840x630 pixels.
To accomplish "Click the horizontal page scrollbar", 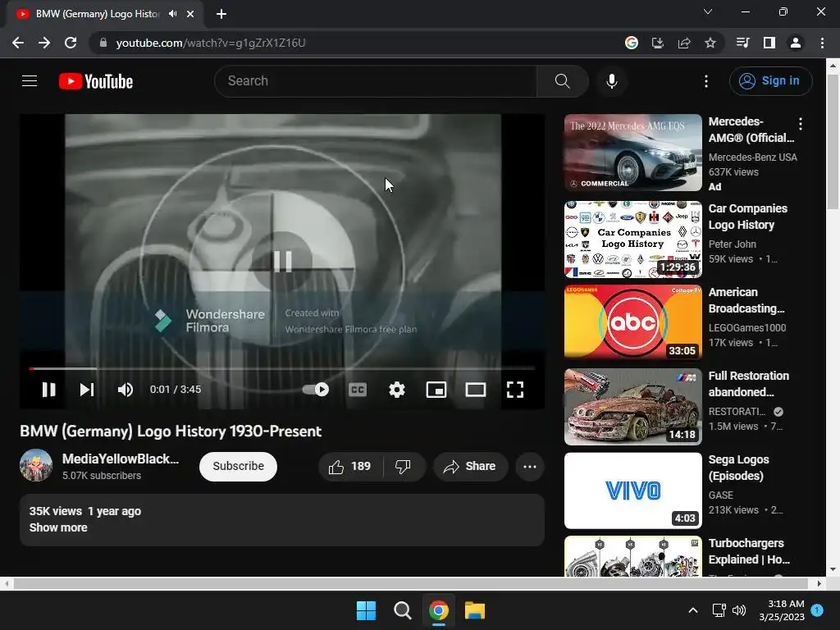I will (410, 583).
